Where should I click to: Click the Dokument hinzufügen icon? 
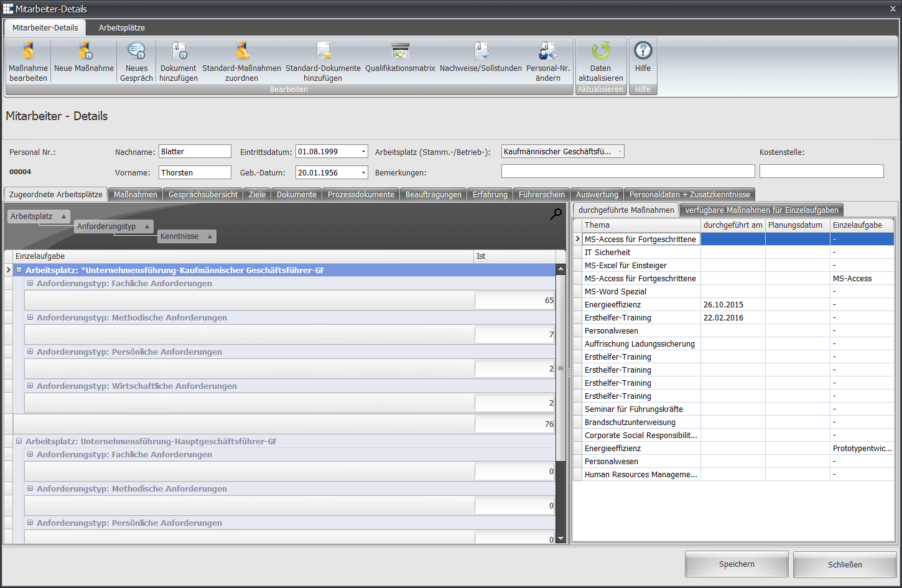179,51
